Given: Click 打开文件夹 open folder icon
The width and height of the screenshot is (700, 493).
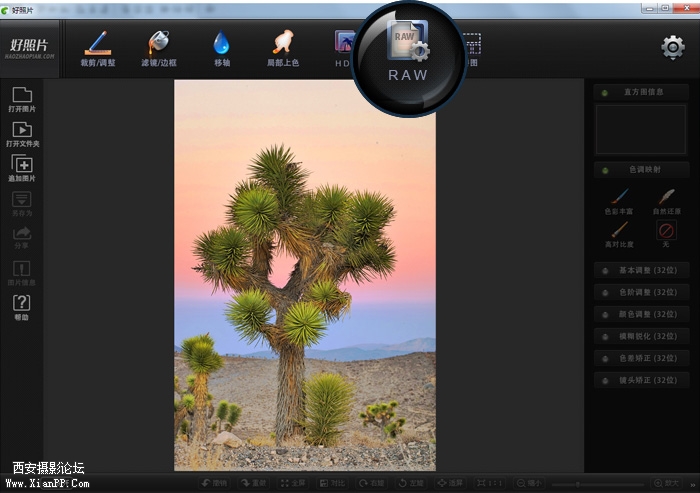Looking at the screenshot, I should pyautogui.click(x=22, y=134).
